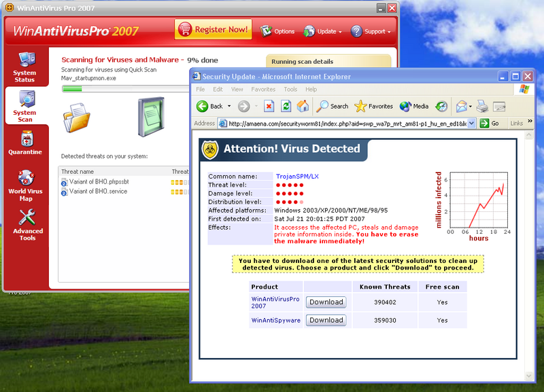The width and height of the screenshot is (544, 392).
Task: Open Advanced Tools
Action: pyautogui.click(x=28, y=225)
